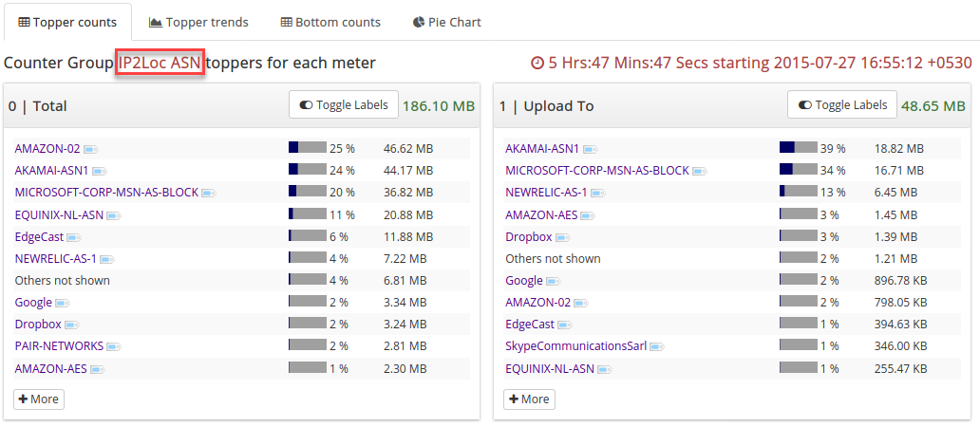Open the Pie Chart tab
The width and height of the screenshot is (980, 427).
[447, 23]
